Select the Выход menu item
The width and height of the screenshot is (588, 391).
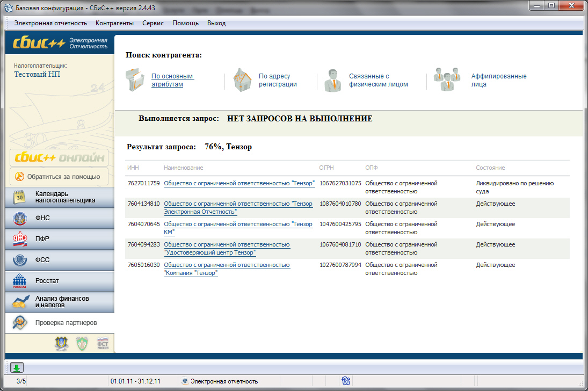click(216, 23)
